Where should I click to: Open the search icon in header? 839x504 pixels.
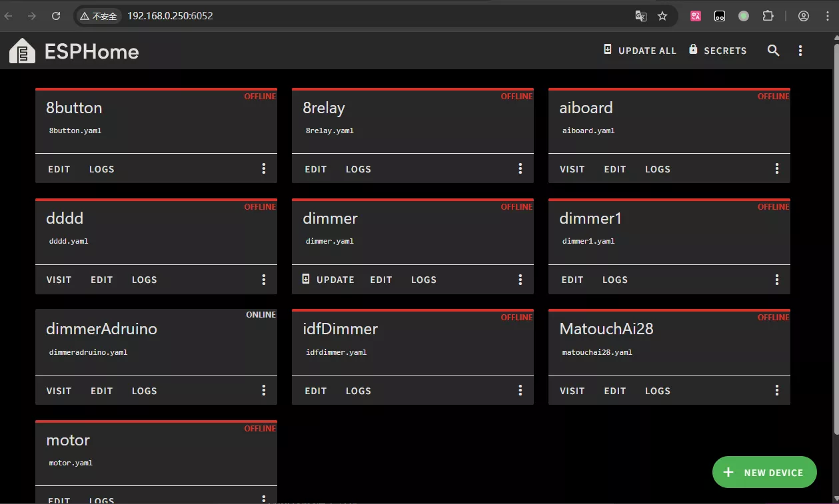tap(773, 51)
